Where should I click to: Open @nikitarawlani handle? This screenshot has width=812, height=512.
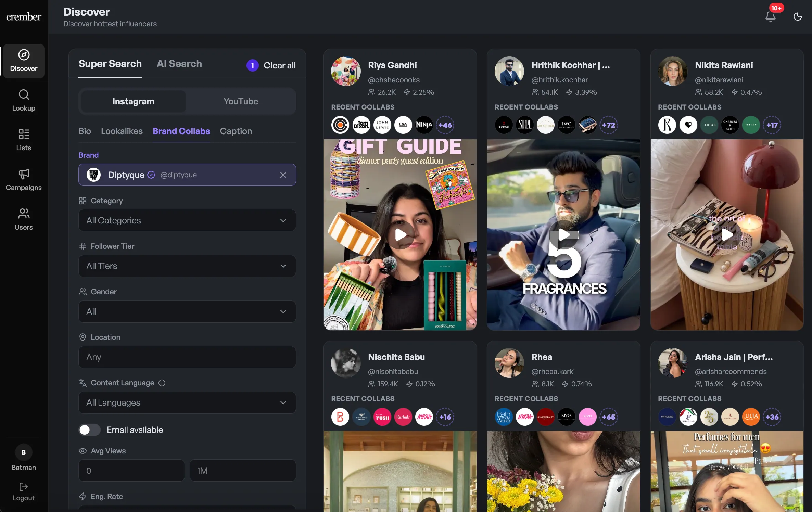[719, 80]
